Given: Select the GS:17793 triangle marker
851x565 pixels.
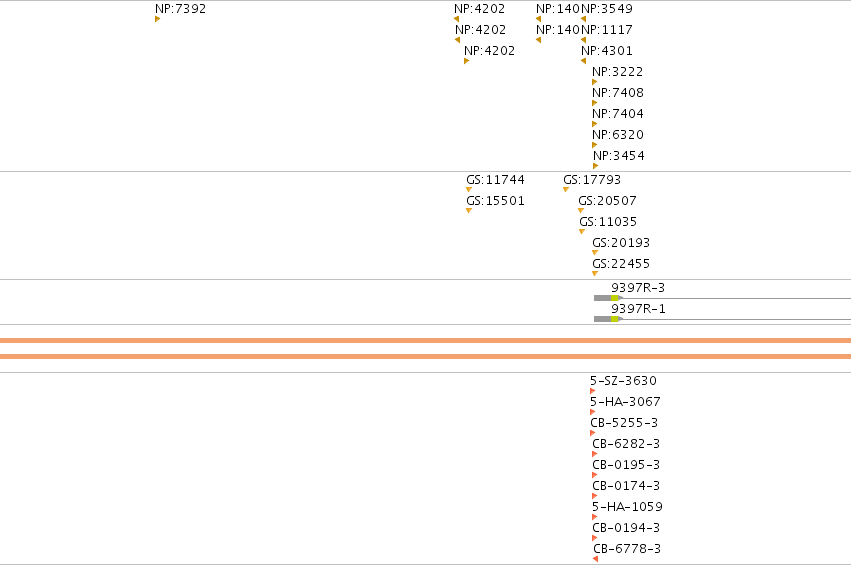Looking at the screenshot, I should pyautogui.click(x=566, y=189).
